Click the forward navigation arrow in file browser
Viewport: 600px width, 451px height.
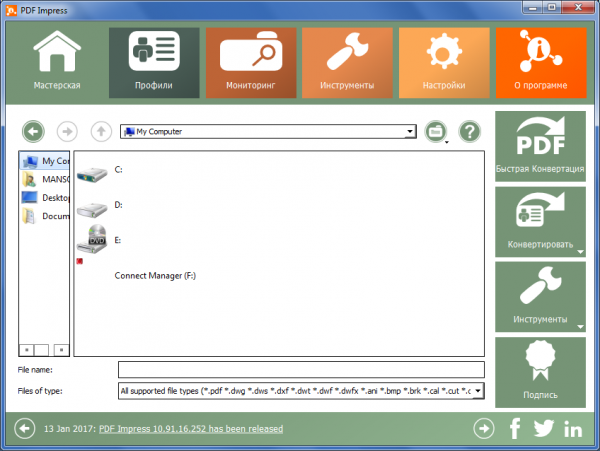[67, 132]
